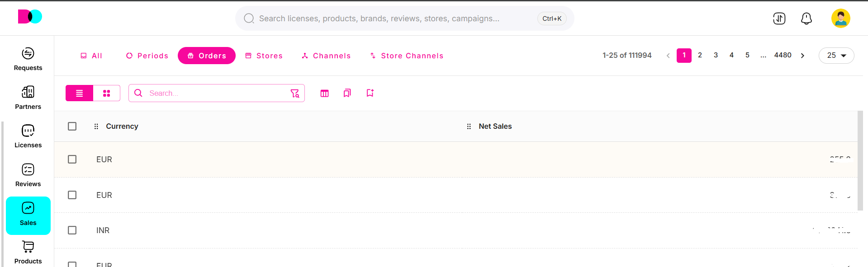Open the Sales sidebar section
Viewport: 868px width, 267px height.
coord(28,215)
